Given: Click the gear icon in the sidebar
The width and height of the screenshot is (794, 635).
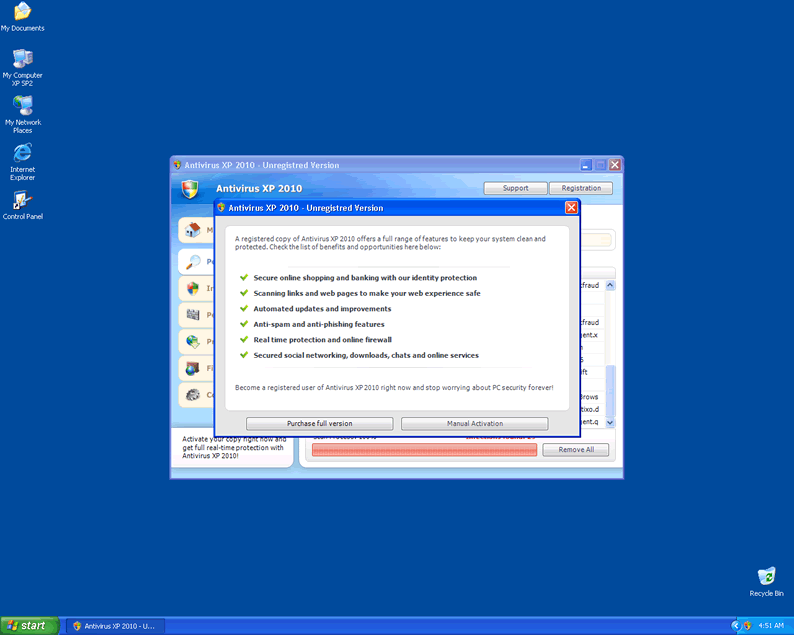Looking at the screenshot, I should [193, 395].
